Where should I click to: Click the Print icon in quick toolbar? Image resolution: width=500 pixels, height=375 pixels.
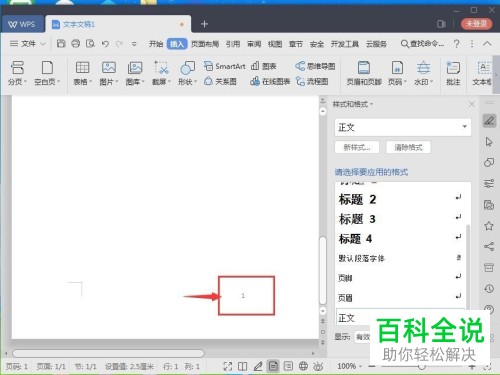[x=76, y=43]
